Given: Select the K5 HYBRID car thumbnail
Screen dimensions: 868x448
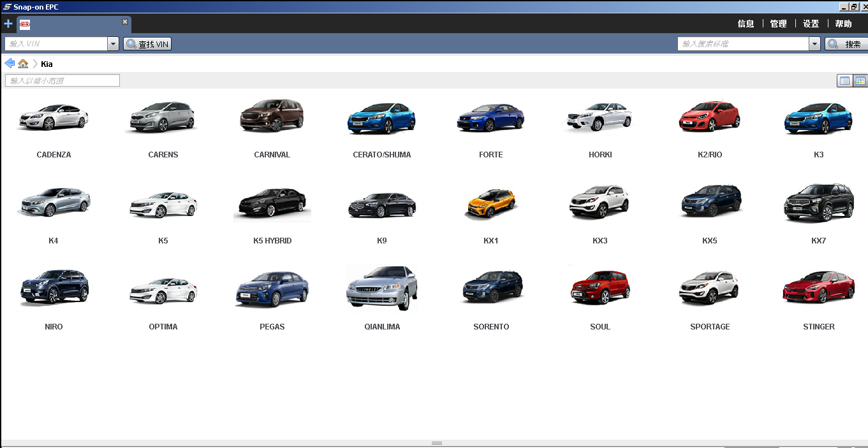Looking at the screenshot, I should tap(272, 204).
